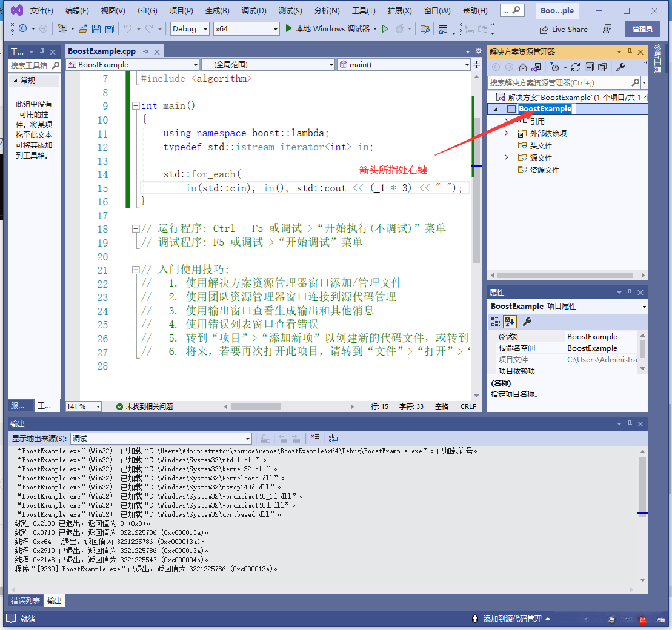The image size is (672, 630).
Task: Click the Clear All icon in Output panel
Action: (314, 439)
